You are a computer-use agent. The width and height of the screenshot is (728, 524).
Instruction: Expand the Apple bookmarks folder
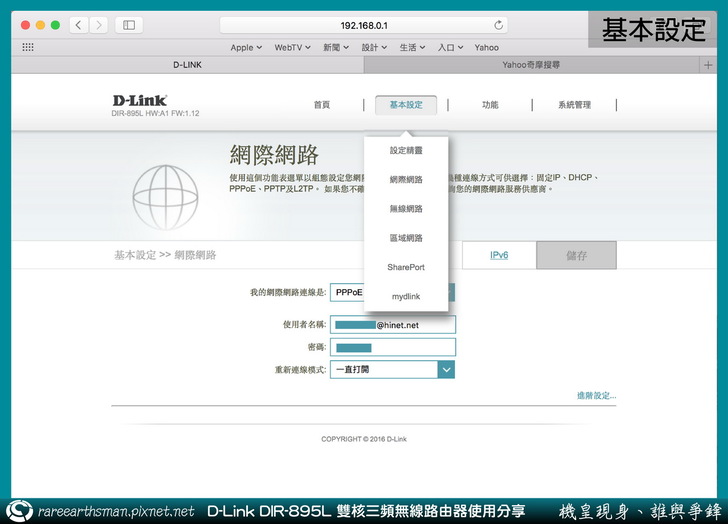(246, 47)
